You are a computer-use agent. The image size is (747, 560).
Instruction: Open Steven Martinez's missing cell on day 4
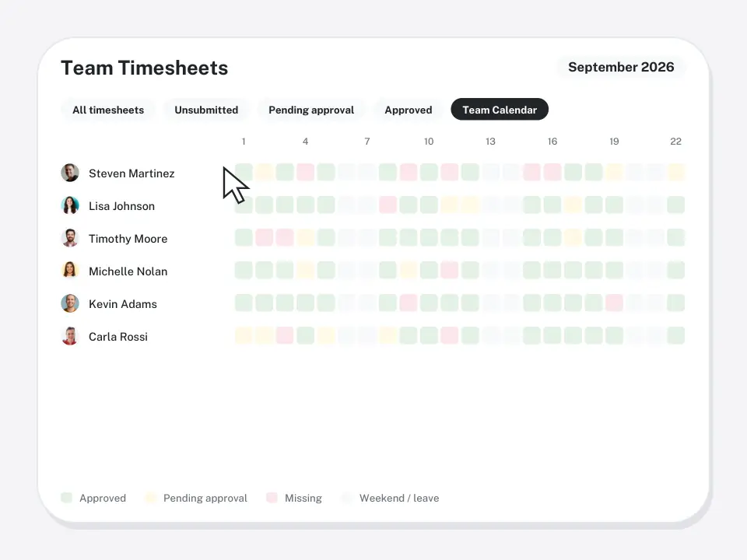(x=305, y=172)
